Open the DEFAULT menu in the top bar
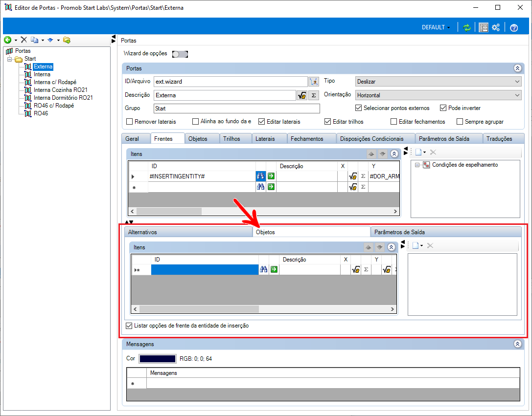The height and width of the screenshot is (416, 532). pos(436,28)
